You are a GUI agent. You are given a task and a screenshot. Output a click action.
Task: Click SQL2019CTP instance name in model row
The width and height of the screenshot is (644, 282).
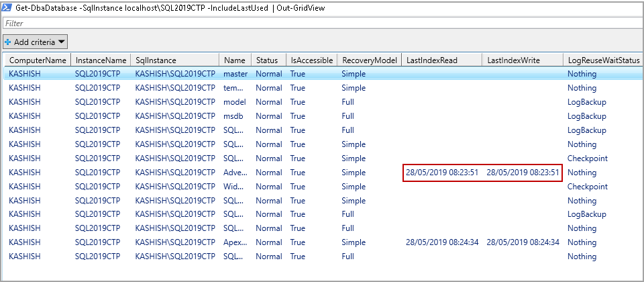pos(97,102)
